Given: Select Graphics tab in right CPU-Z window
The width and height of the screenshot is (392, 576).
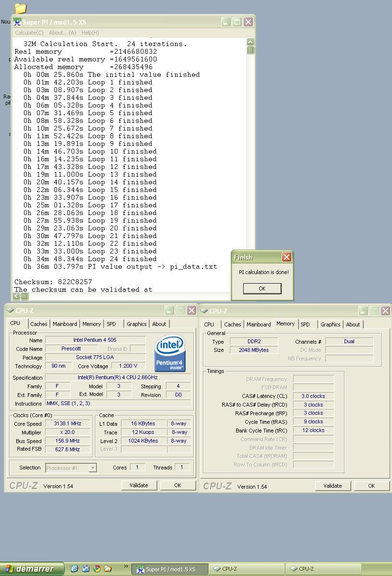Looking at the screenshot, I should coord(331,324).
